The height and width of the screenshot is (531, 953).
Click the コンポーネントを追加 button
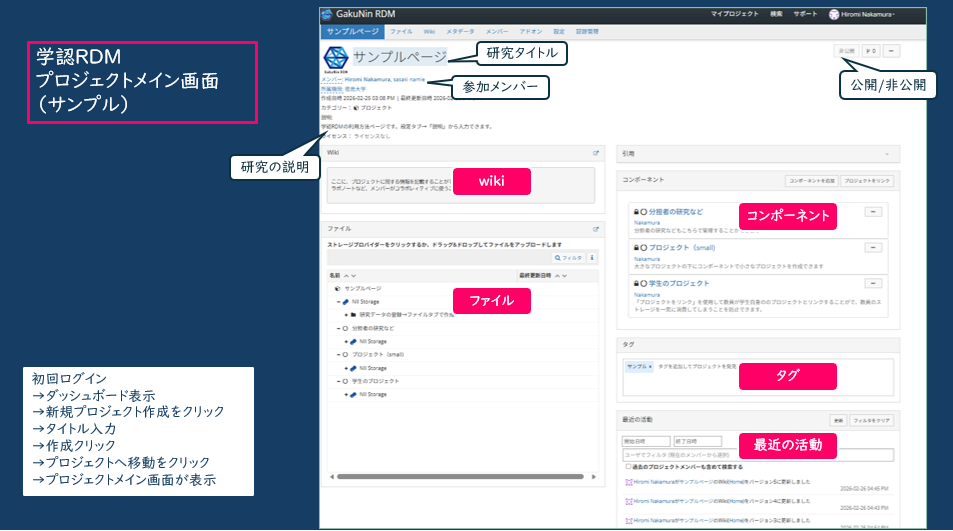pos(811,179)
